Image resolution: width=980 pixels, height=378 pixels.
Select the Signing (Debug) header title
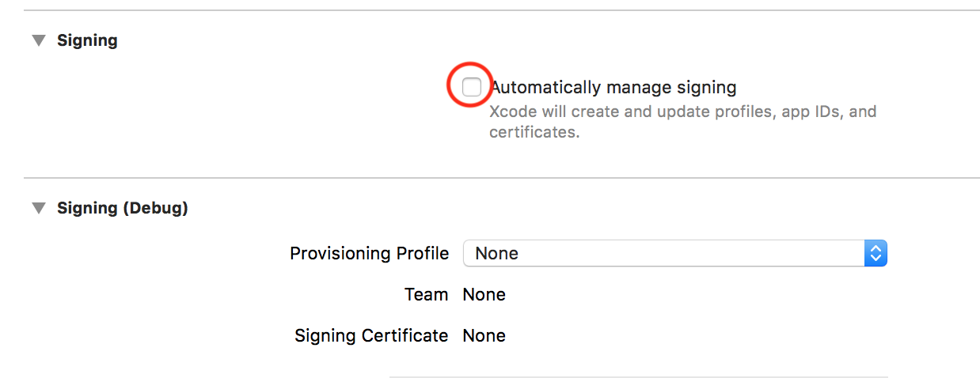(123, 209)
